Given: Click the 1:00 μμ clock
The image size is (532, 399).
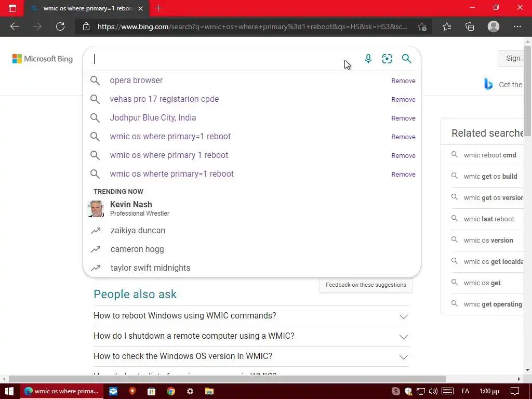Looking at the screenshot, I should tap(489, 391).
